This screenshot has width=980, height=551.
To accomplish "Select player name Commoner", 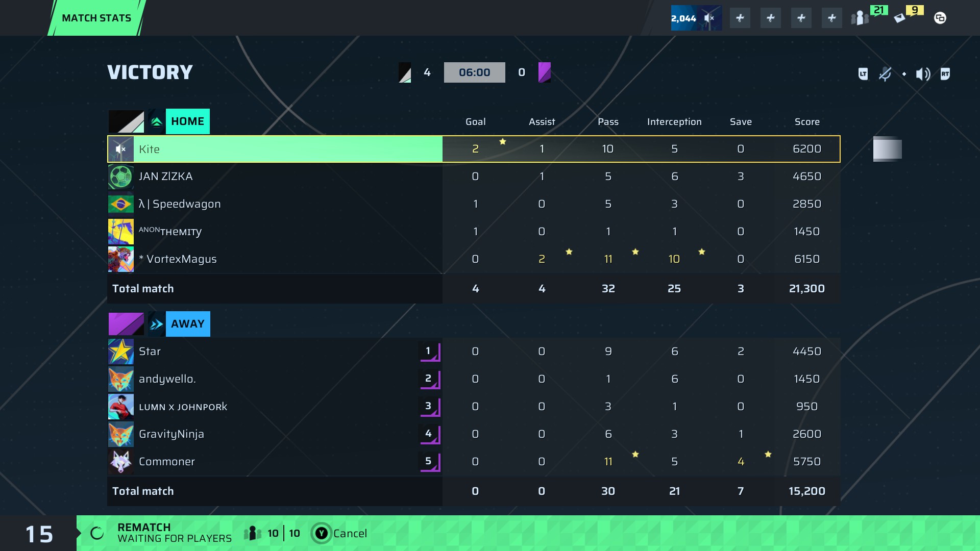I will (x=167, y=462).
